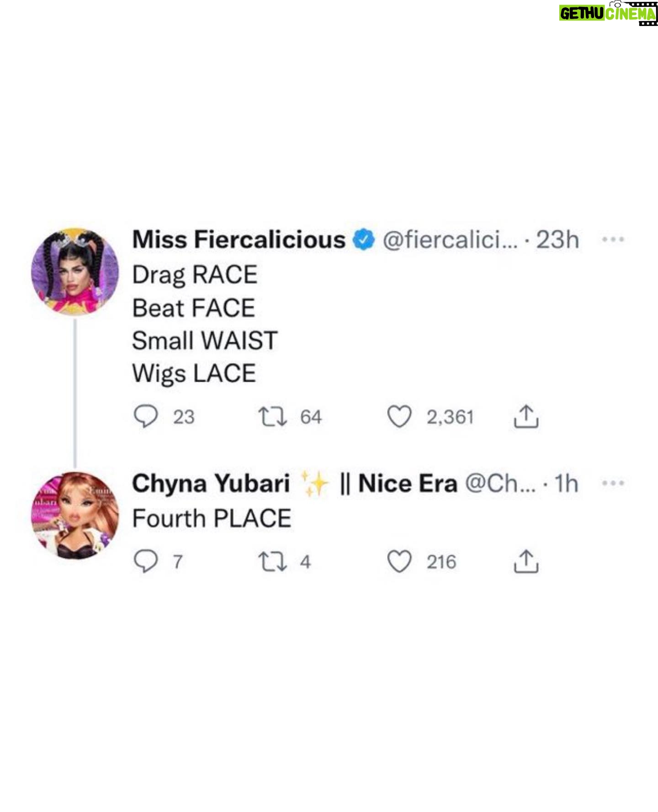Retweet Chyna Yubari's Fourth PLACE tweet
Image resolution: width=658 pixels, height=812 pixels.
pyautogui.click(x=273, y=561)
